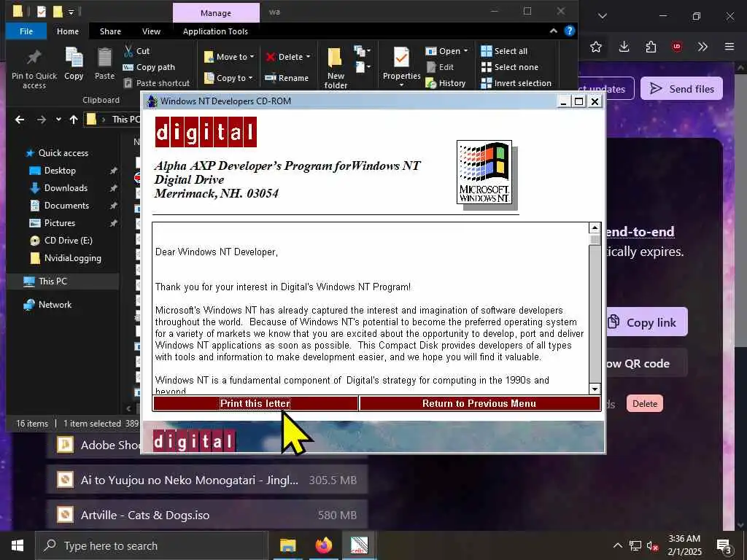Click Return to Previous Menu button
This screenshot has width=747, height=560.
tap(479, 403)
